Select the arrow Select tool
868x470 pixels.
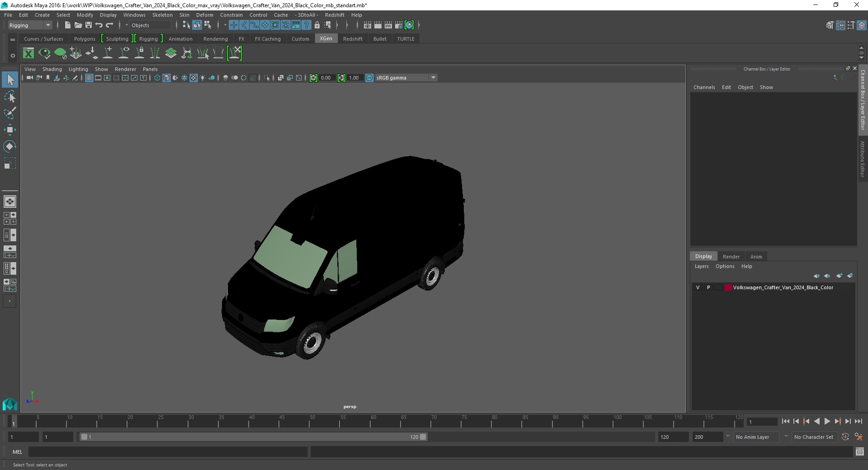pyautogui.click(x=10, y=80)
